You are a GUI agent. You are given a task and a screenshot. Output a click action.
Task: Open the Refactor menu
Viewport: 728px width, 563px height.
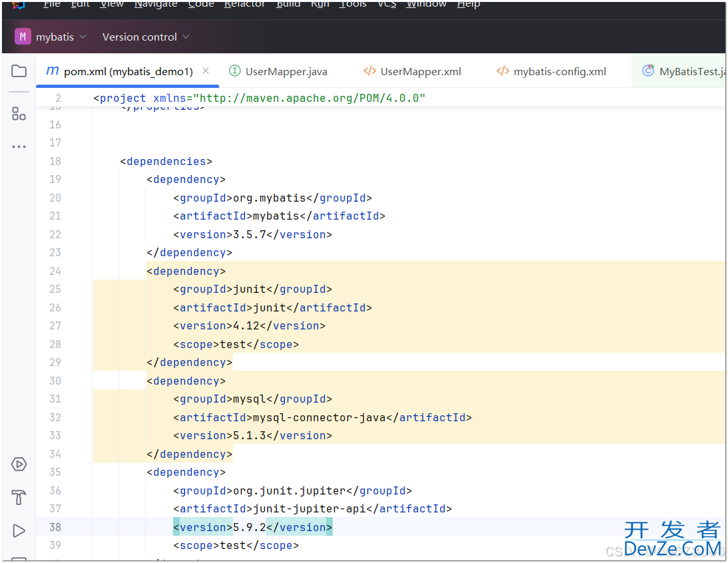[x=246, y=4]
